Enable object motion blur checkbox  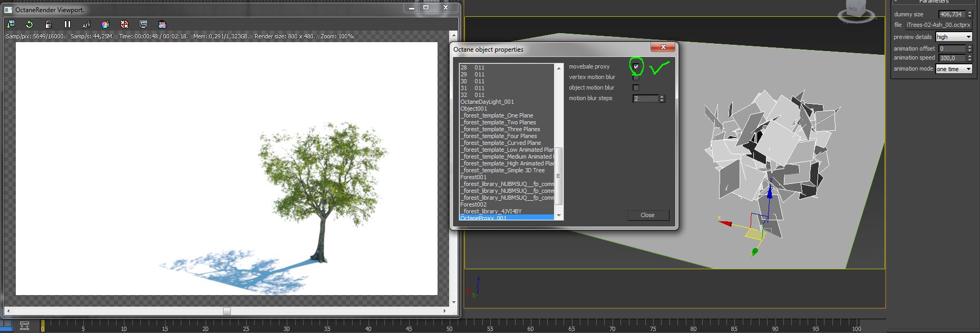point(636,87)
